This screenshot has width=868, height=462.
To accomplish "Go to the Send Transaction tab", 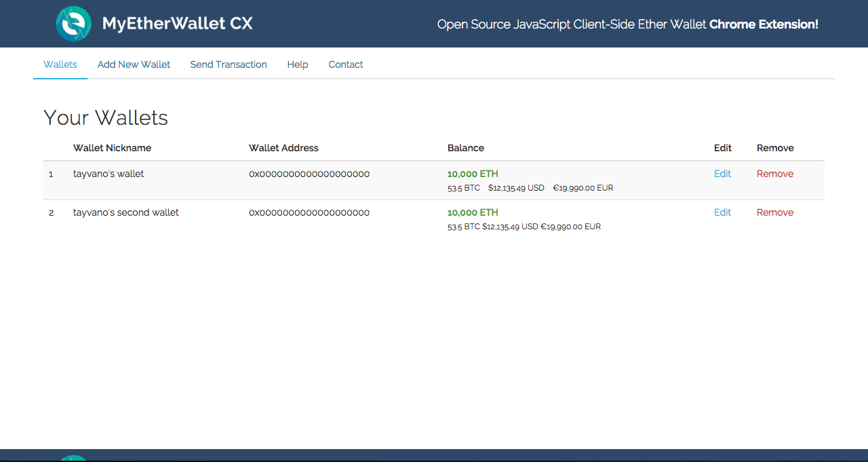I will coord(229,64).
